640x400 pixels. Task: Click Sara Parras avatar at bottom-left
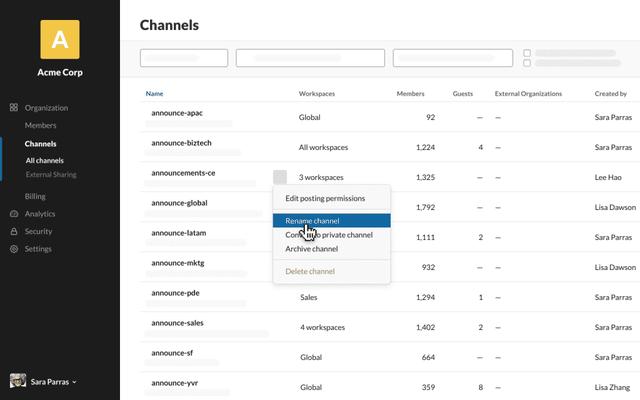click(x=17, y=381)
